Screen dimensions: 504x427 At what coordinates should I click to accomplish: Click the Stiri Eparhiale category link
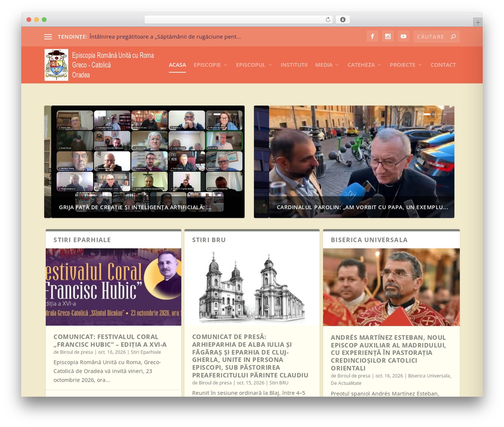click(146, 352)
